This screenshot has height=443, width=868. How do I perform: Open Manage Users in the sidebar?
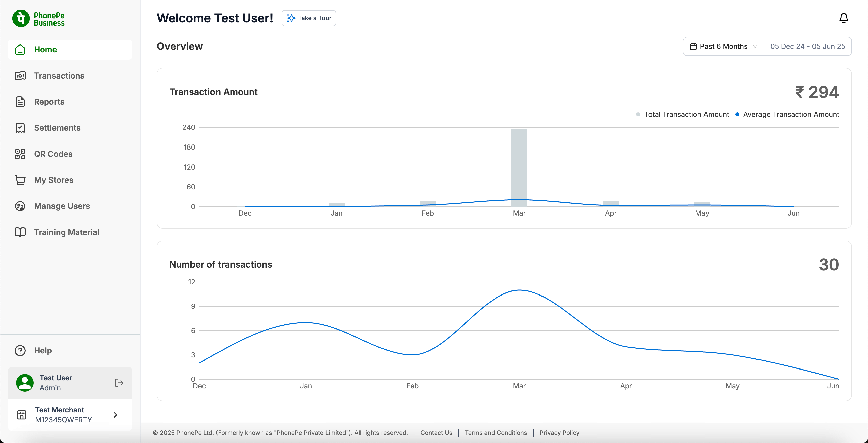point(62,206)
